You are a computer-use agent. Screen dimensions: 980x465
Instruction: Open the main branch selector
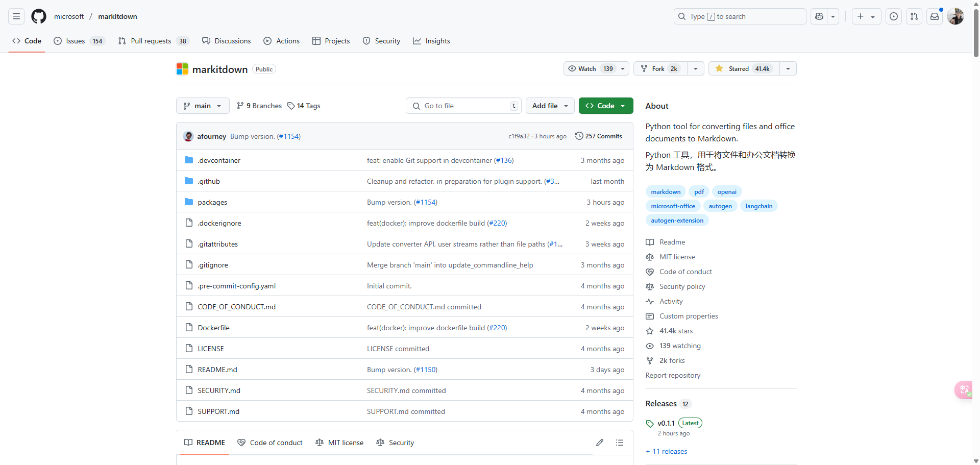click(x=203, y=106)
